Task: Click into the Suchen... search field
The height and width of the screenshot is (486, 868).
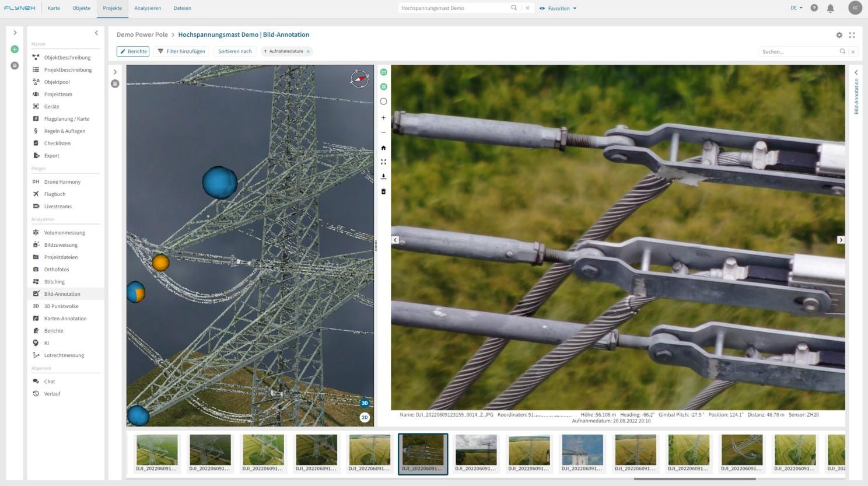Action: point(799,51)
